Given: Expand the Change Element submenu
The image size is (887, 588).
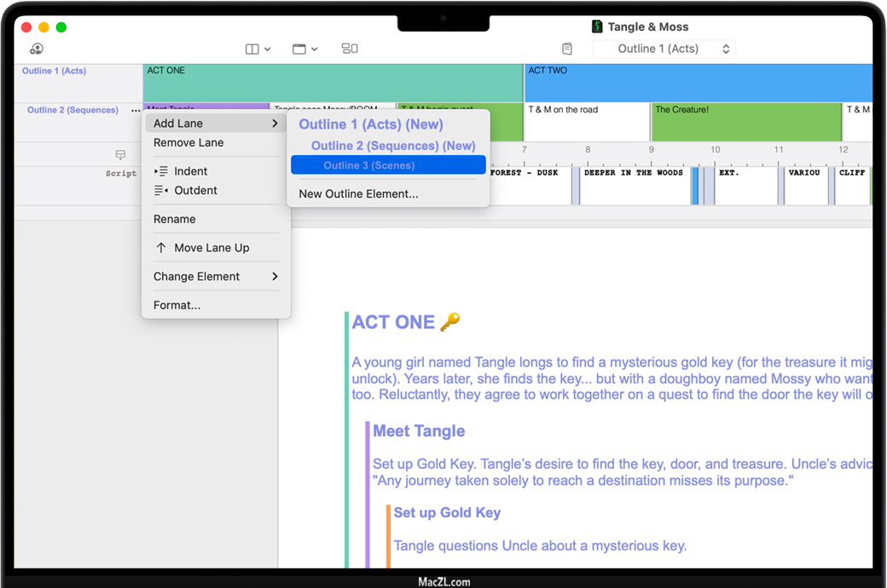Looking at the screenshot, I should [x=215, y=277].
